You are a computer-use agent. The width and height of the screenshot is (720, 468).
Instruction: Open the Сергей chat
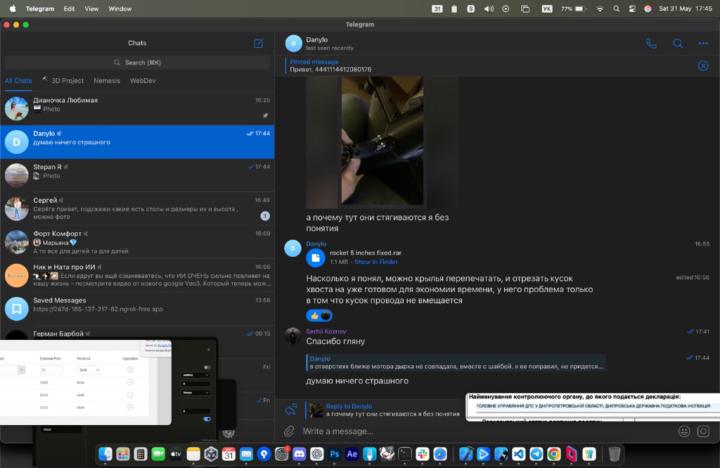click(137, 208)
